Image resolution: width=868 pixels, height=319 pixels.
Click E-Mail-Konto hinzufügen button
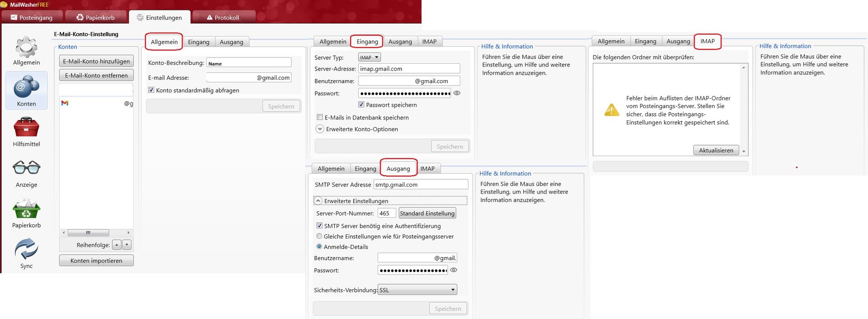(x=96, y=61)
